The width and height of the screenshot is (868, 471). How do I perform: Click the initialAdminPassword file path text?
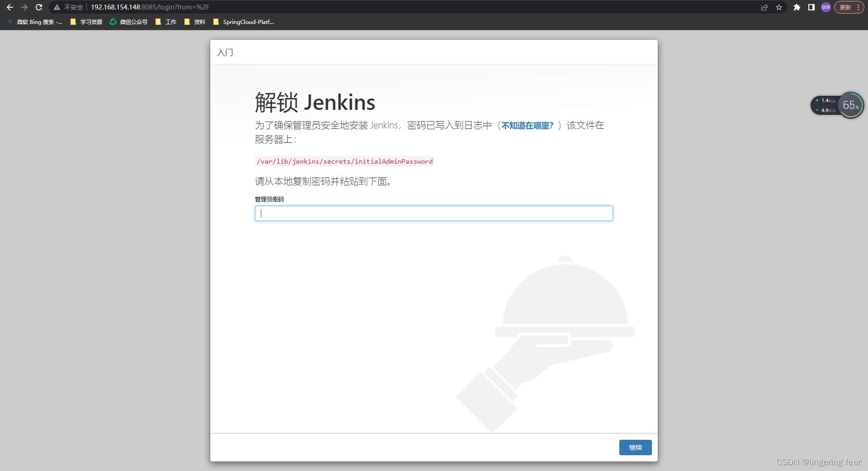pyautogui.click(x=345, y=161)
